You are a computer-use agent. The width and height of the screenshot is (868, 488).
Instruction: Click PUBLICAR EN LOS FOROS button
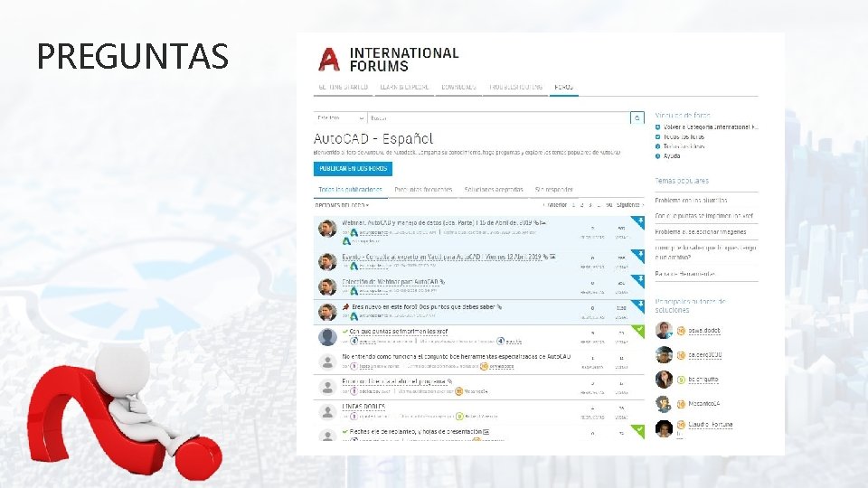(x=353, y=169)
